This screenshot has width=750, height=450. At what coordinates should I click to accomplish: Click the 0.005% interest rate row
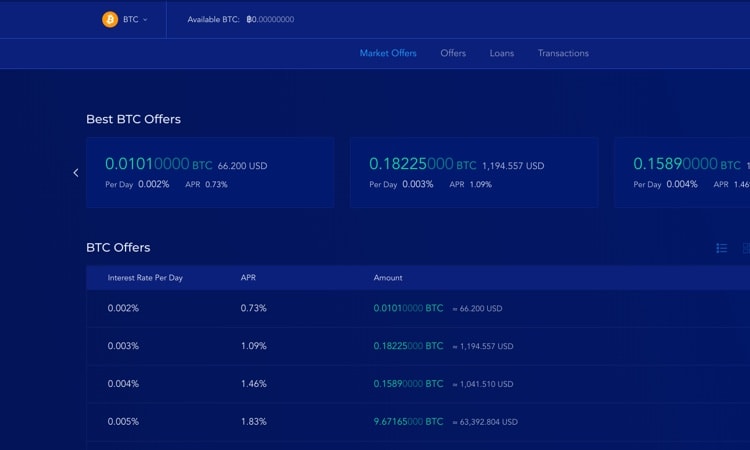tap(418, 422)
